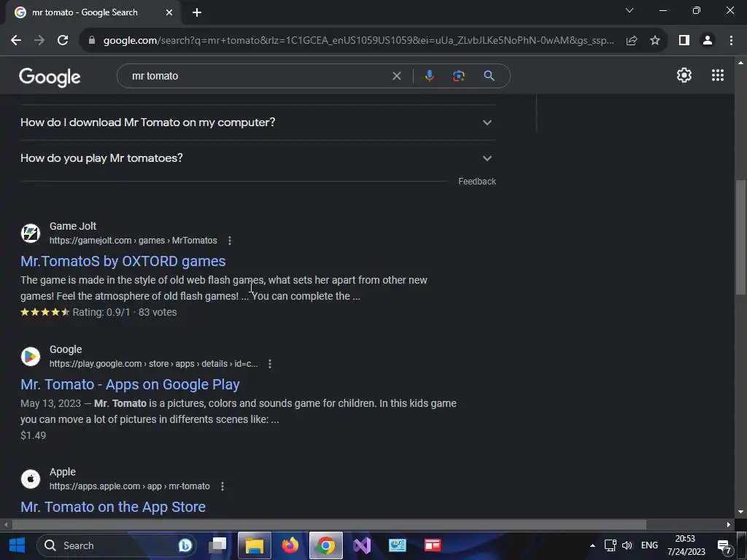Open Task View on taskbar
This screenshot has width=747, height=560.
click(217, 545)
